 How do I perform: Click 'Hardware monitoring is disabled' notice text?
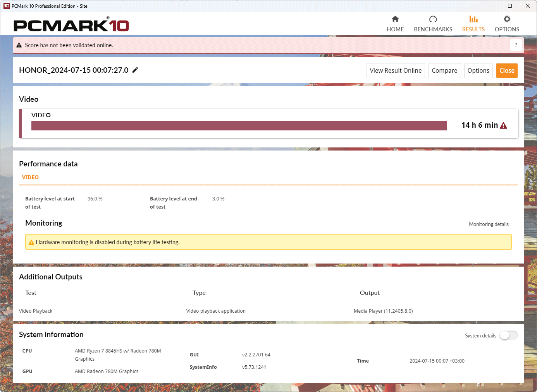(108, 242)
